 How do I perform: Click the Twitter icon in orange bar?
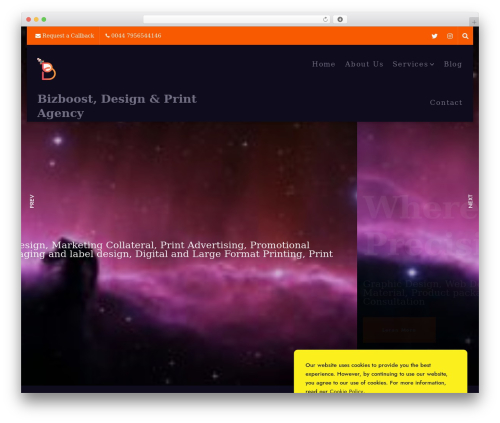tap(434, 36)
